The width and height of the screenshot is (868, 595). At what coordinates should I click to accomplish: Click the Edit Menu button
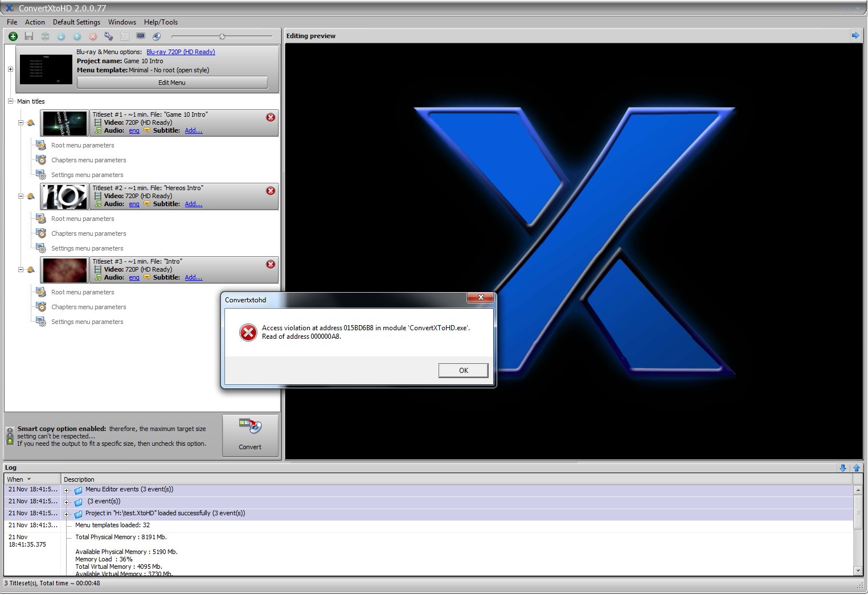pyautogui.click(x=172, y=83)
